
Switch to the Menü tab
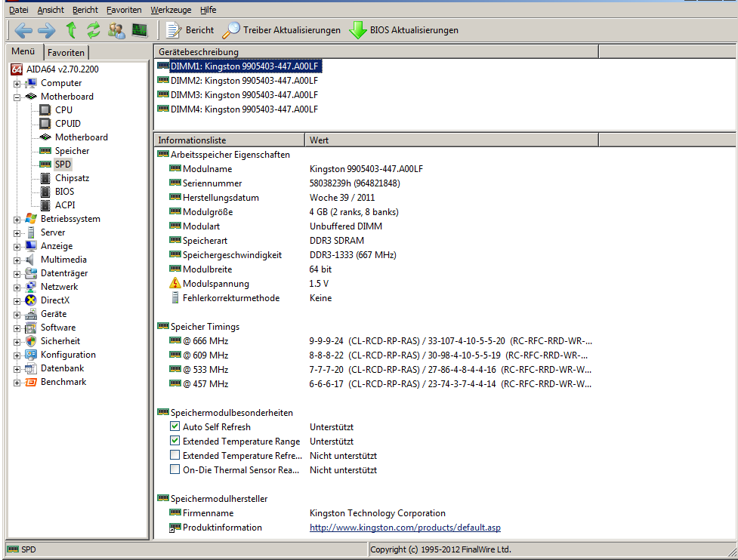pos(23,51)
